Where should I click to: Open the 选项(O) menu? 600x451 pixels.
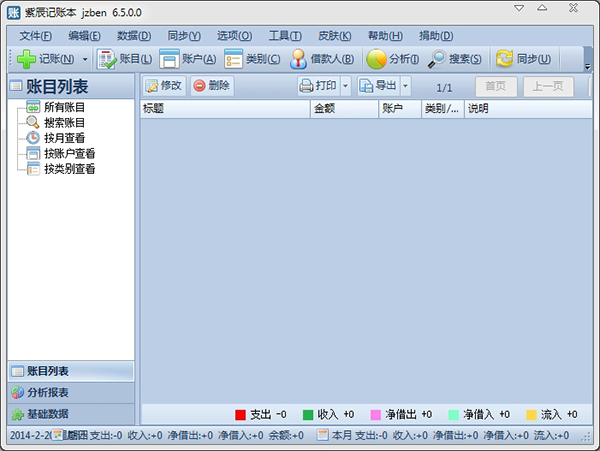tap(234, 36)
